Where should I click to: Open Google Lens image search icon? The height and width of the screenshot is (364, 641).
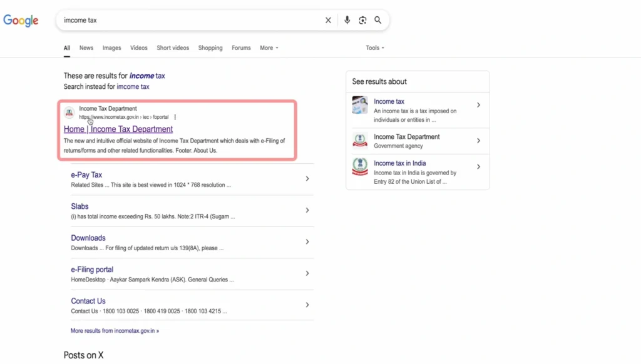pos(362,20)
